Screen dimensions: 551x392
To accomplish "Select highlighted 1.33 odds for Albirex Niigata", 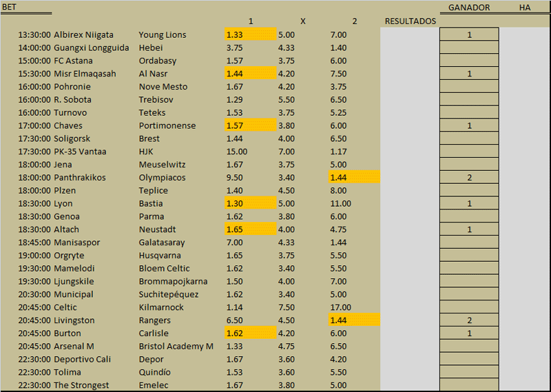I will [x=251, y=34].
